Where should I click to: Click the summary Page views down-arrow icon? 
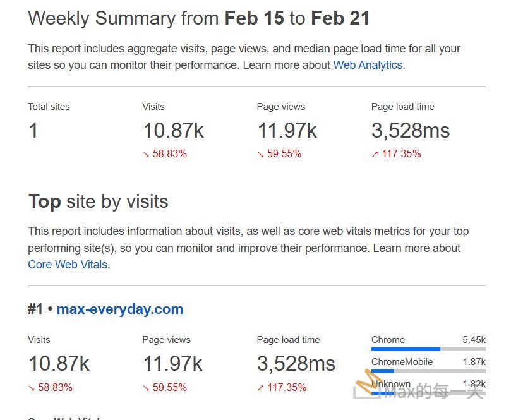[261, 154]
